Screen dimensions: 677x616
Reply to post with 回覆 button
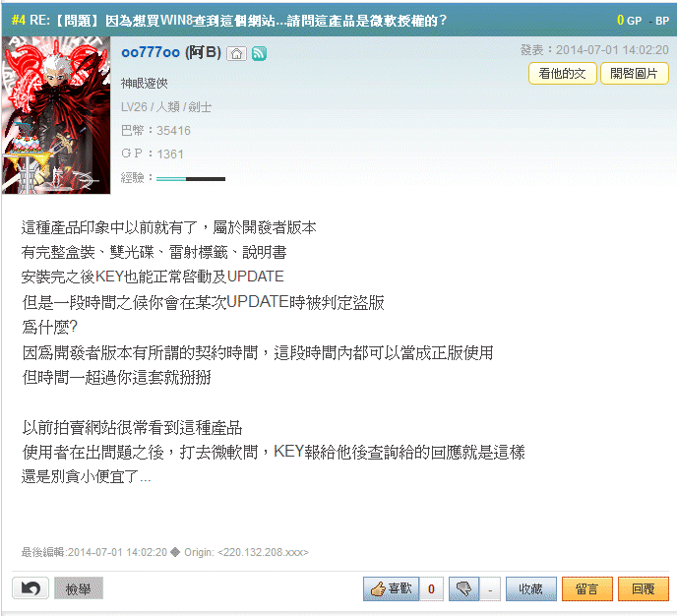644,588
